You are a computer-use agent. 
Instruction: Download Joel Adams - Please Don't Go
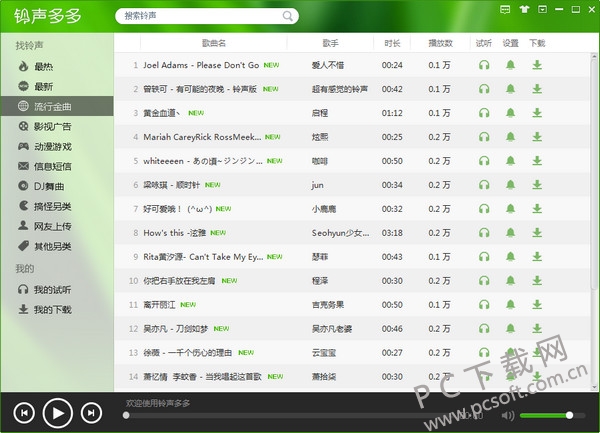(x=537, y=65)
